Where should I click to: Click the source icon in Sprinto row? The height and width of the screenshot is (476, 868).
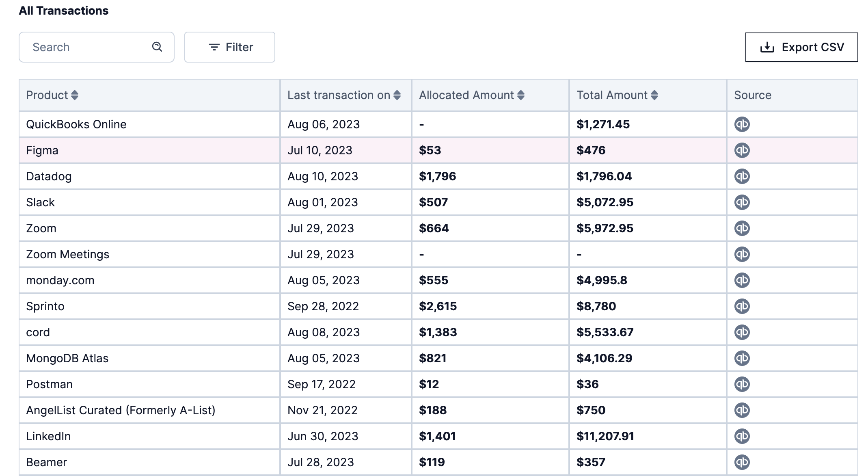(742, 306)
